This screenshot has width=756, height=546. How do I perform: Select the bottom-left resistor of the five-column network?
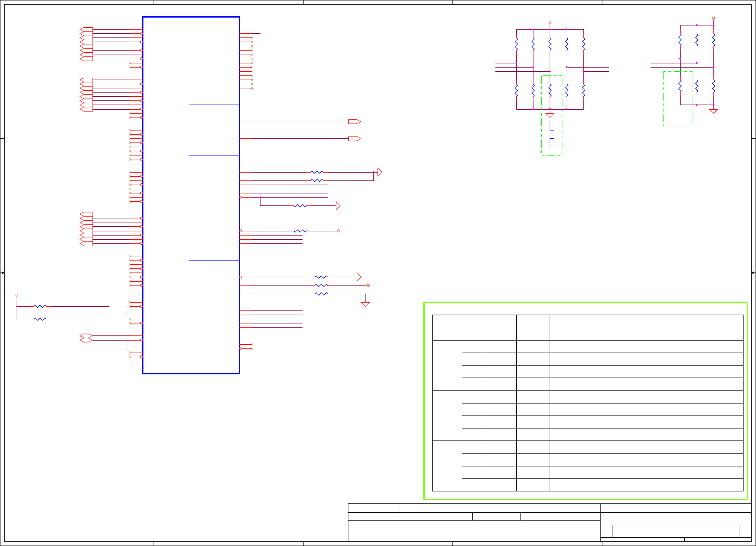(x=516, y=90)
